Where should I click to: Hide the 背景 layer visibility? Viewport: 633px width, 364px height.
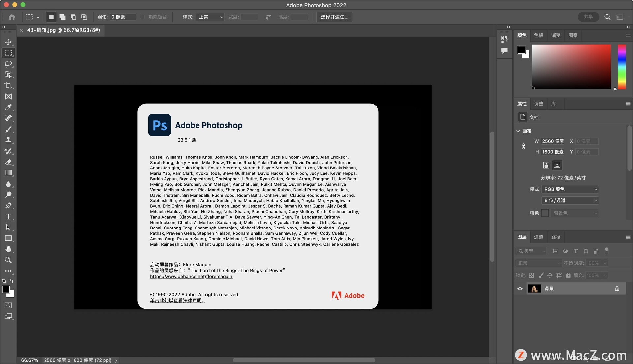coord(520,288)
